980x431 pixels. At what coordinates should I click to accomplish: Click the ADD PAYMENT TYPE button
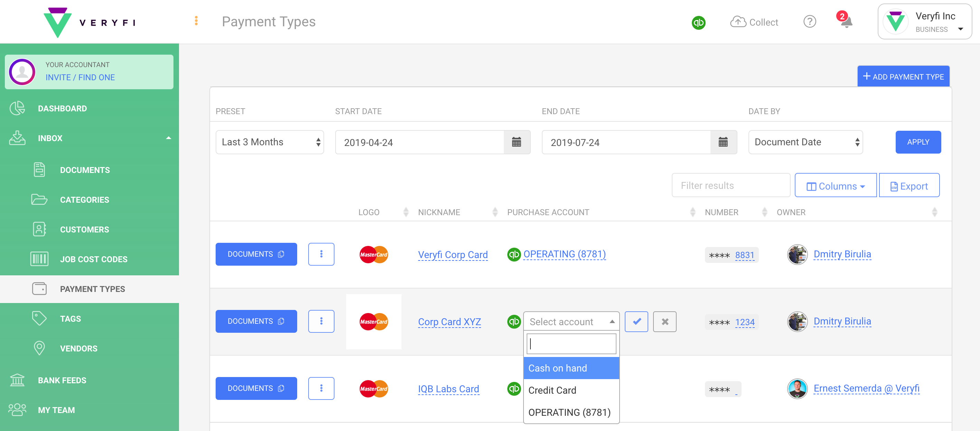[x=903, y=76]
